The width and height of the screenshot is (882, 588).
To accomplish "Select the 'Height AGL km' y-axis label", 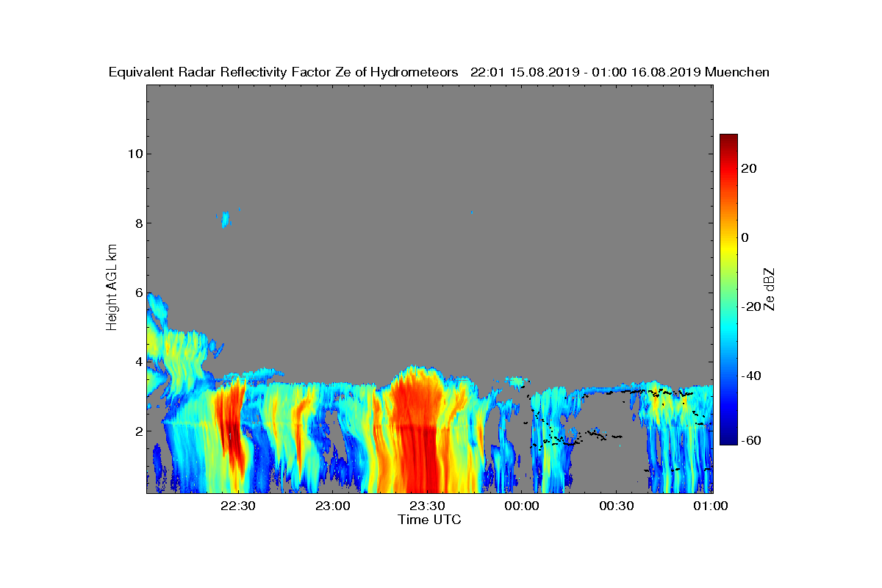I will pyautogui.click(x=112, y=288).
